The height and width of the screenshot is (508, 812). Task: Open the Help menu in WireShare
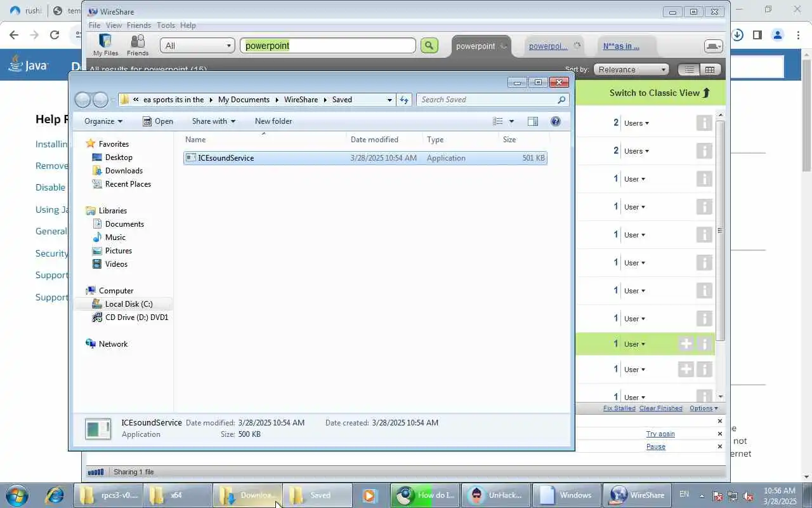pyautogui.click(x=188, y=25)
